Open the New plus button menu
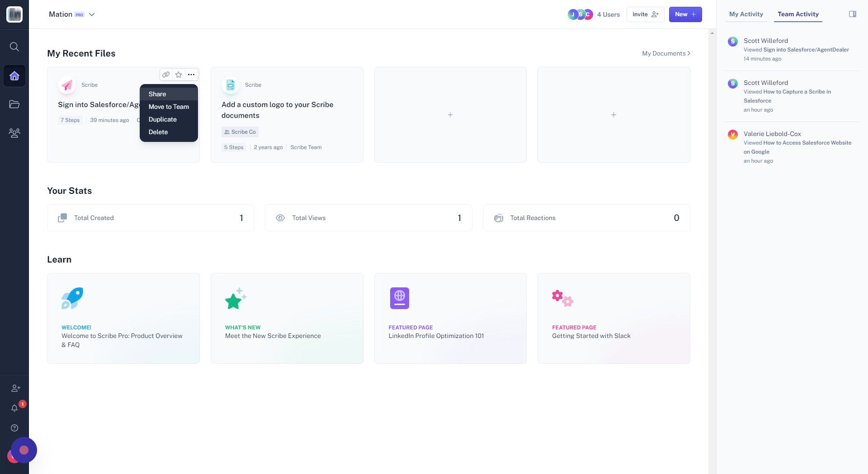 pos(685,14)
